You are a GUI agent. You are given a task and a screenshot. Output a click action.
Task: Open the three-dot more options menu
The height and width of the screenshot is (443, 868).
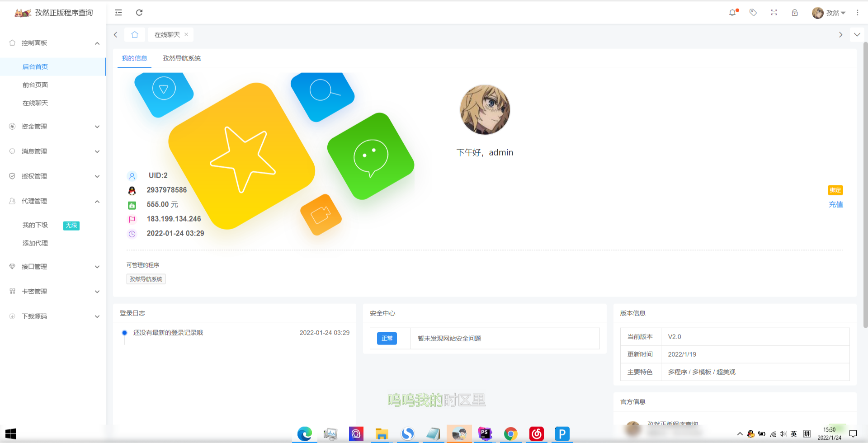click(x=858, y=13)
